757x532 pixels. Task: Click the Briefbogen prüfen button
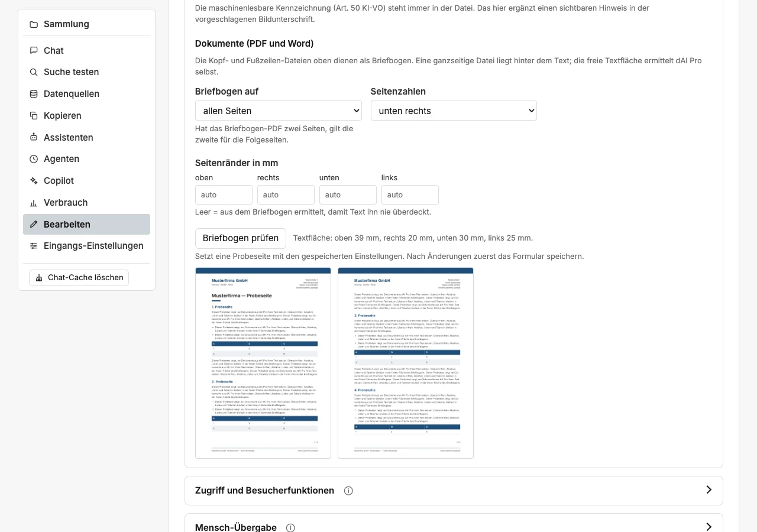[241, 238]
